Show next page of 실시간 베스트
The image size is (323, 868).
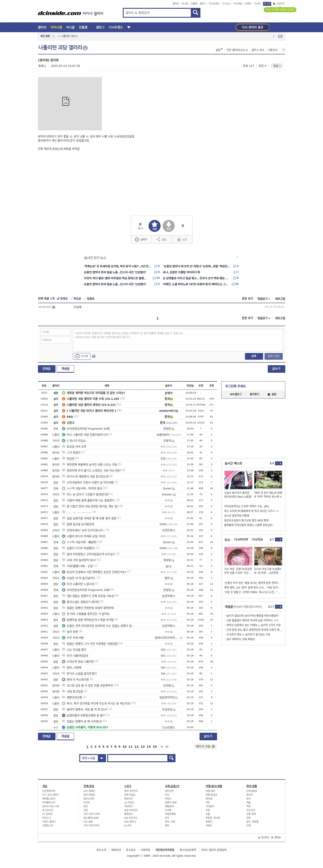tap(281, 463)
